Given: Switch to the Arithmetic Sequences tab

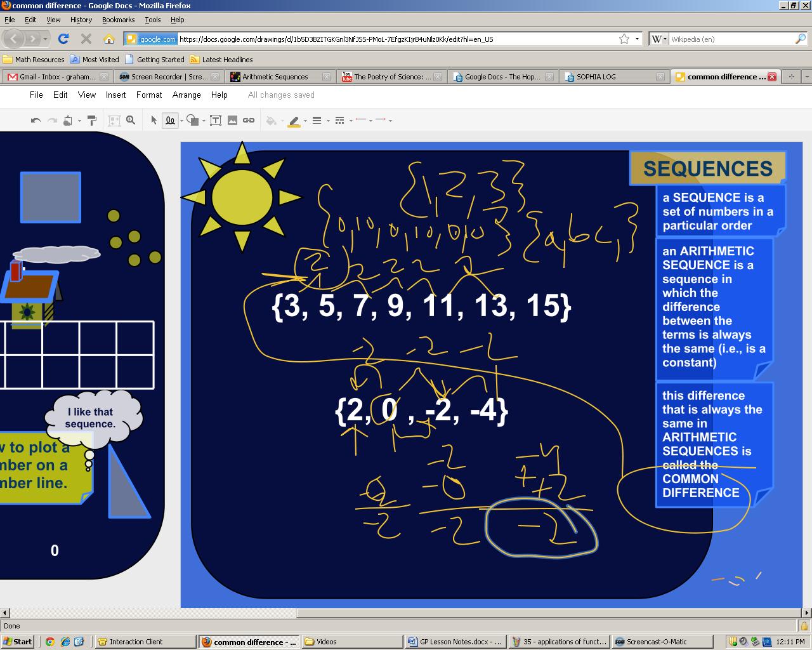Looking at the screenshot, I should (275, 77).
